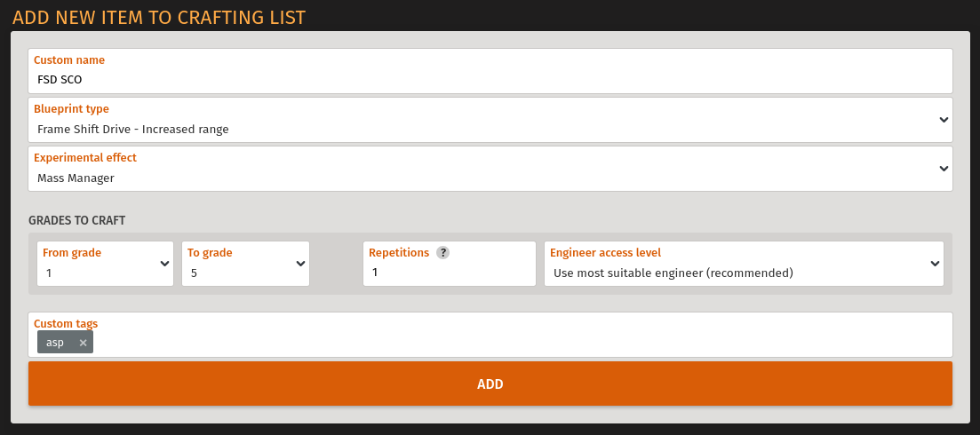Screen dimensions: 980x435
Task: Click the Custom name field label
Action: point(69,59)
